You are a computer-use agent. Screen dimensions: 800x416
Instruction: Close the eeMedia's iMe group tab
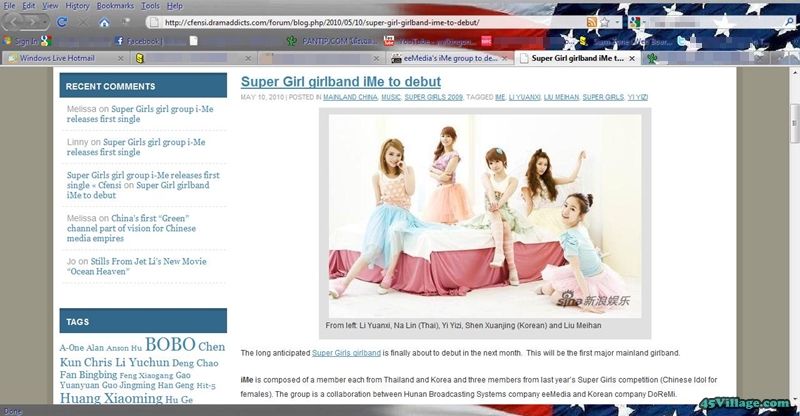click(x=505, y=58)
